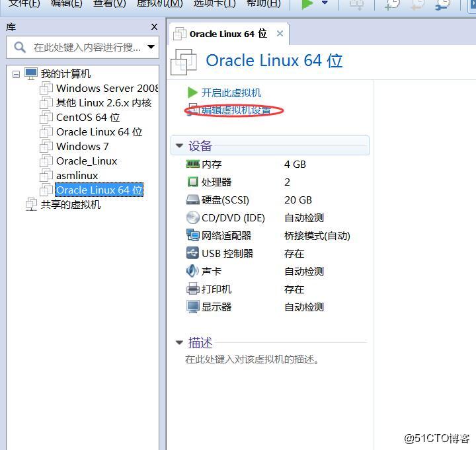Click the magnifier icon in library search
Image resolution: width=476 pixels, height=450 pixels.
click(x=20, y=48)
